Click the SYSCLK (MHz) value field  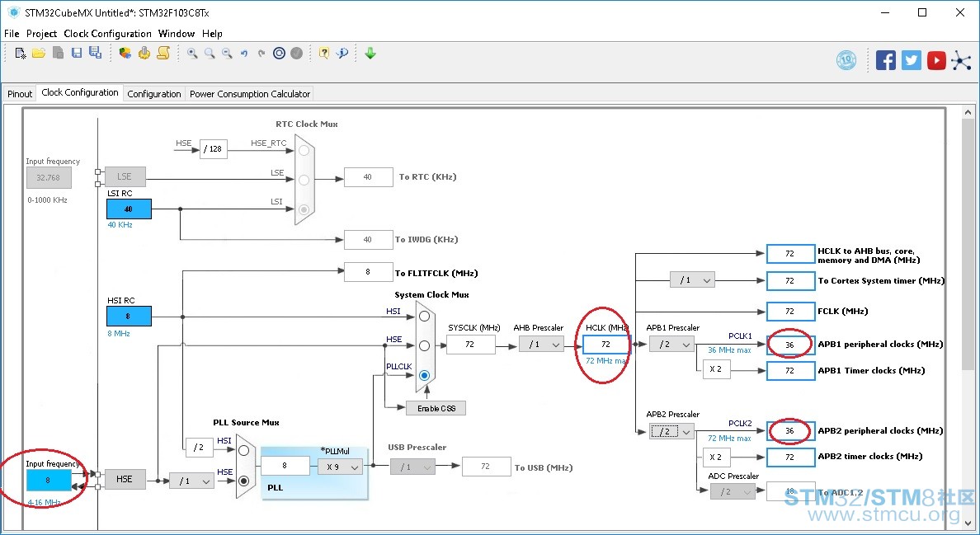click(470, 344)
